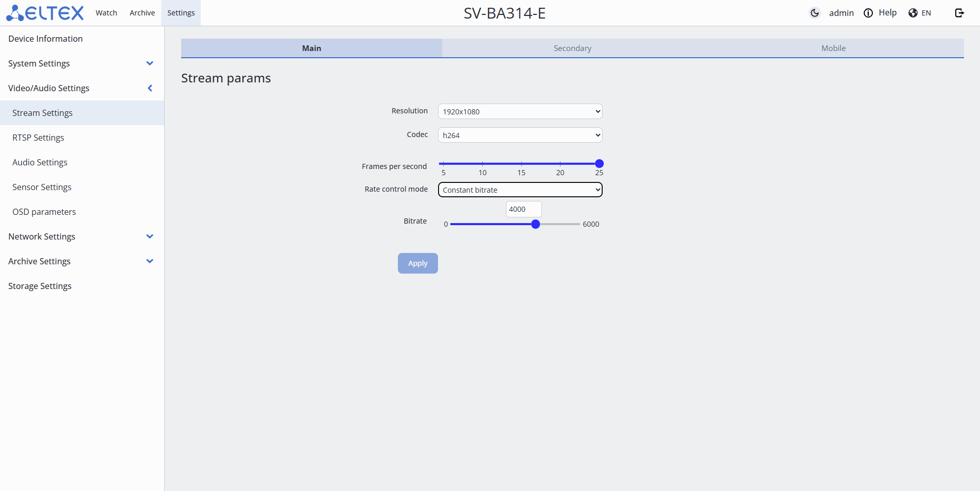Expand System Settings chevron
Screen dimensions: 980x491
point(150,63)
